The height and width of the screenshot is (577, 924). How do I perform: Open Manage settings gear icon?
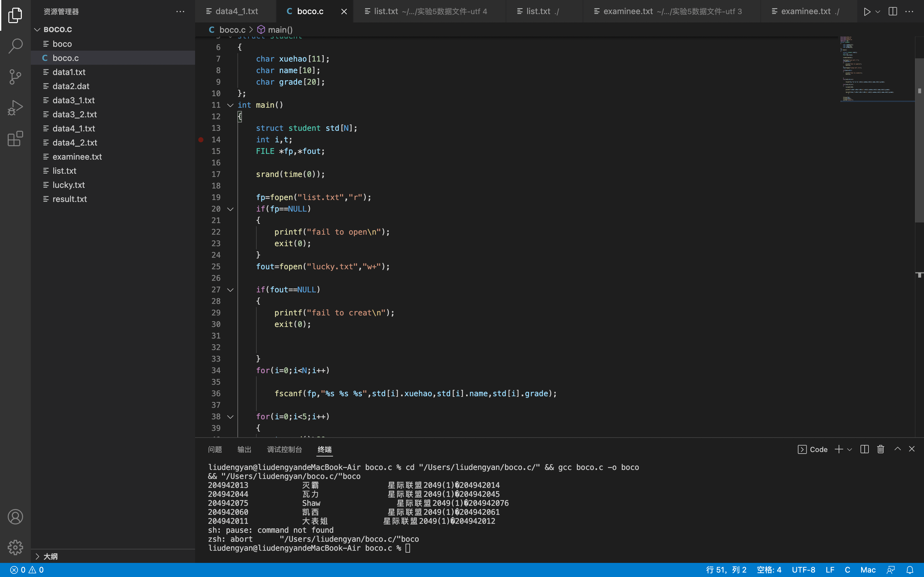pyautogui.click(x=15, y=547)
